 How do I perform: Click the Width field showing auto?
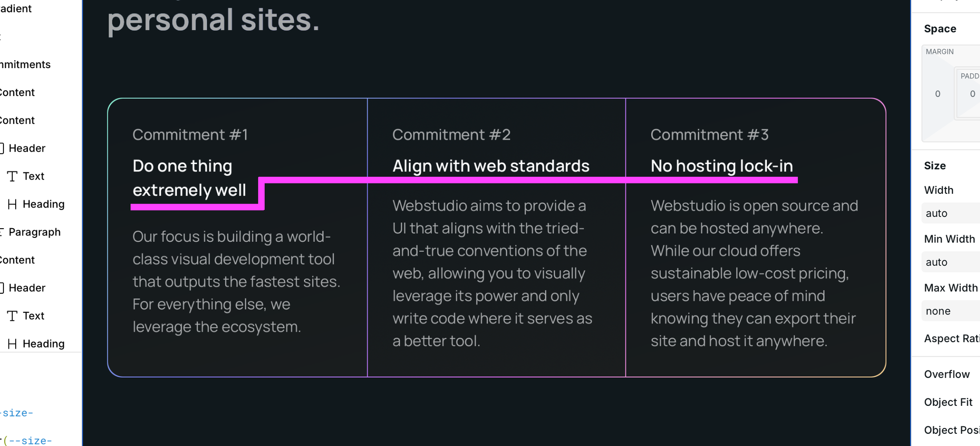(951, 213)
